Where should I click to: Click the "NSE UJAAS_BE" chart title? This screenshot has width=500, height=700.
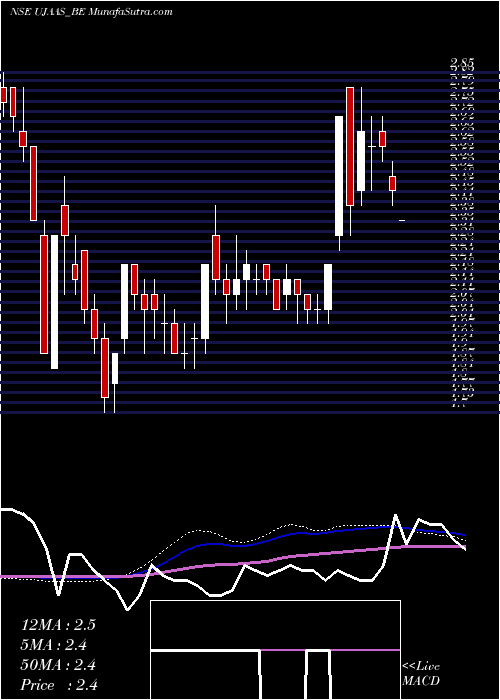[x=48, y=12]
